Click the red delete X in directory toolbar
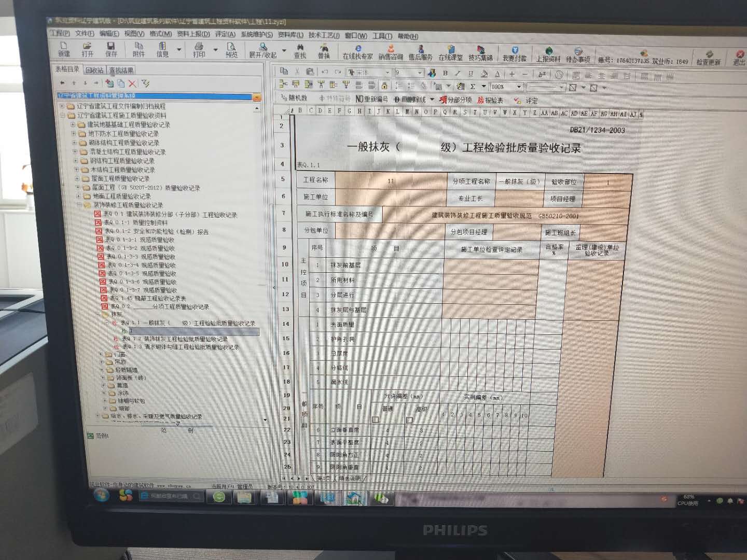Image resolution: width=747 pixels, height=560 pixels. point(132,83)
